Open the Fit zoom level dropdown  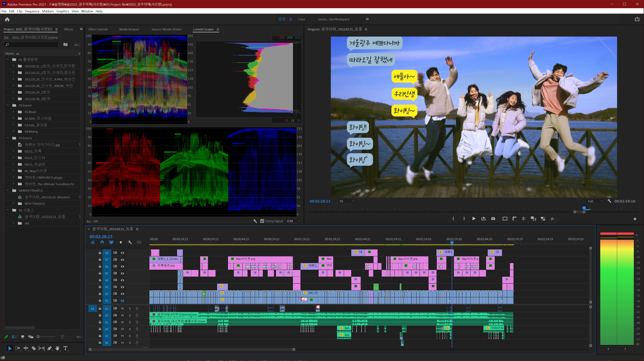pyautogui.click(x=347, y=201)
